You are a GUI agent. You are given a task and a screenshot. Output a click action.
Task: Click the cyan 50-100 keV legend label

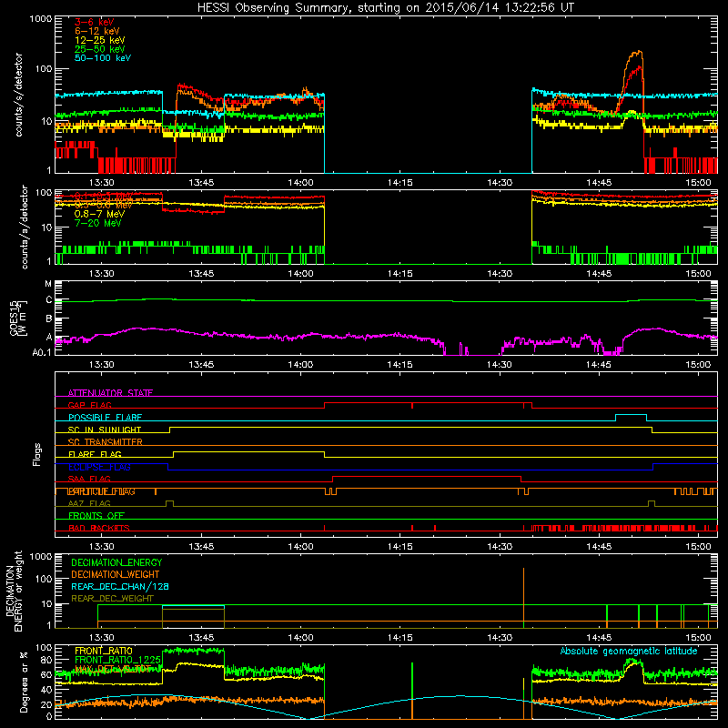tap(103, 58)
